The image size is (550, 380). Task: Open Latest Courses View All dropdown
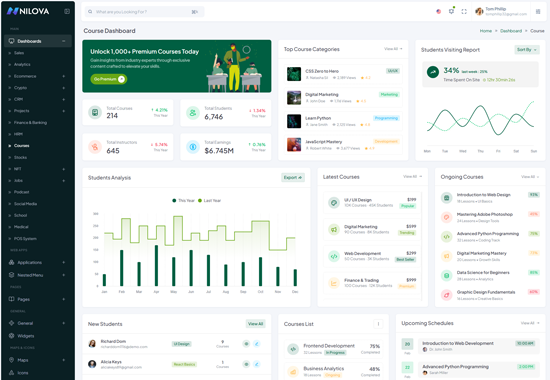point(412,176)
